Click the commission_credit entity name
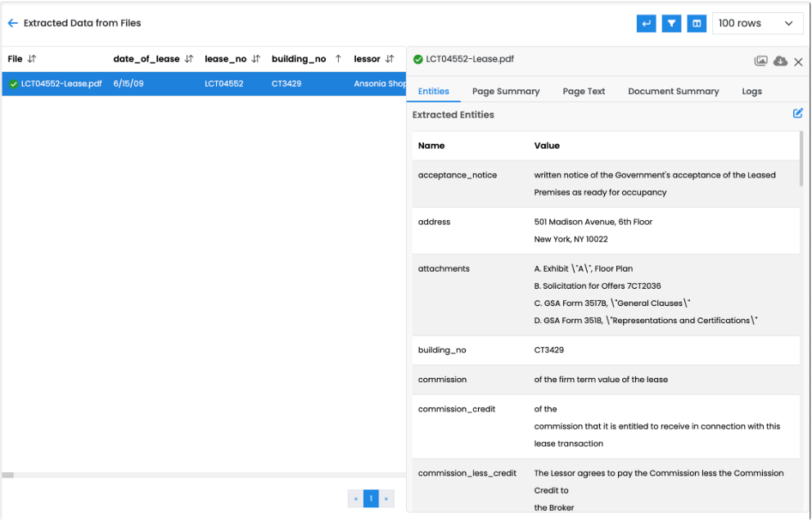Viewport: 812px width, 522px height. pyautogui.click(x=456, y=409)
